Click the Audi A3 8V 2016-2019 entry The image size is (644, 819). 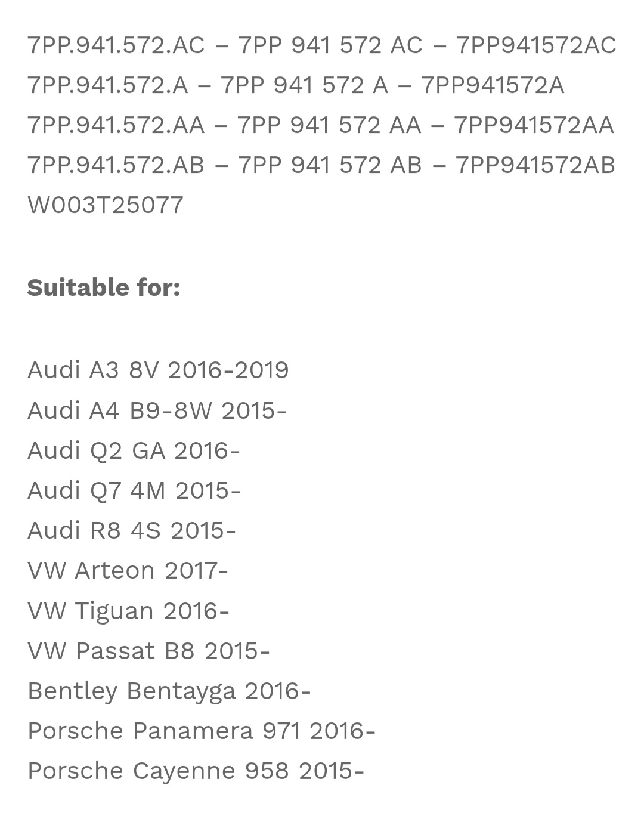tap(158, 370)
